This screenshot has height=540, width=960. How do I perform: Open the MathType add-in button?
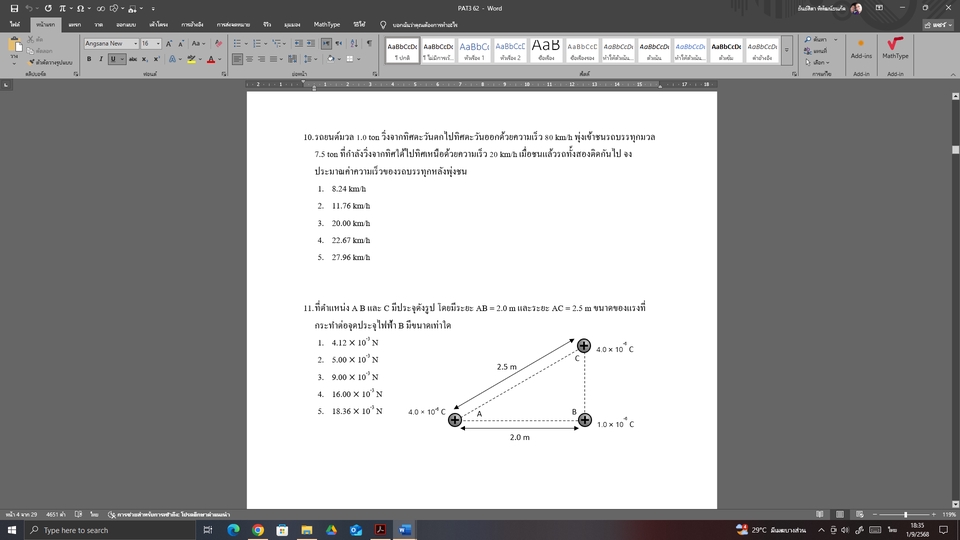pos(895,48)
